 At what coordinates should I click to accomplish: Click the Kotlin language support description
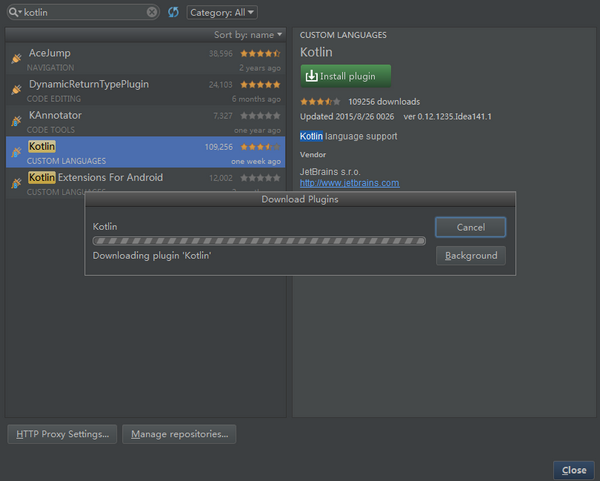click(x=349, y=136)
